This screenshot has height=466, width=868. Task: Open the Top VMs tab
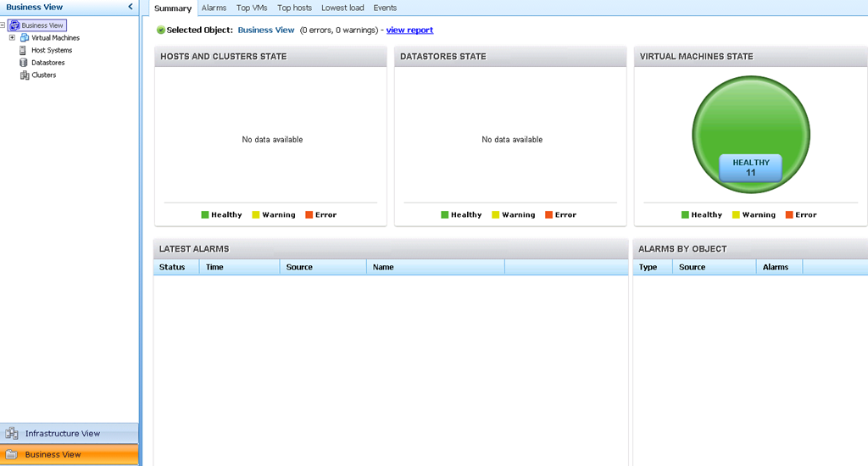point(252,8)
